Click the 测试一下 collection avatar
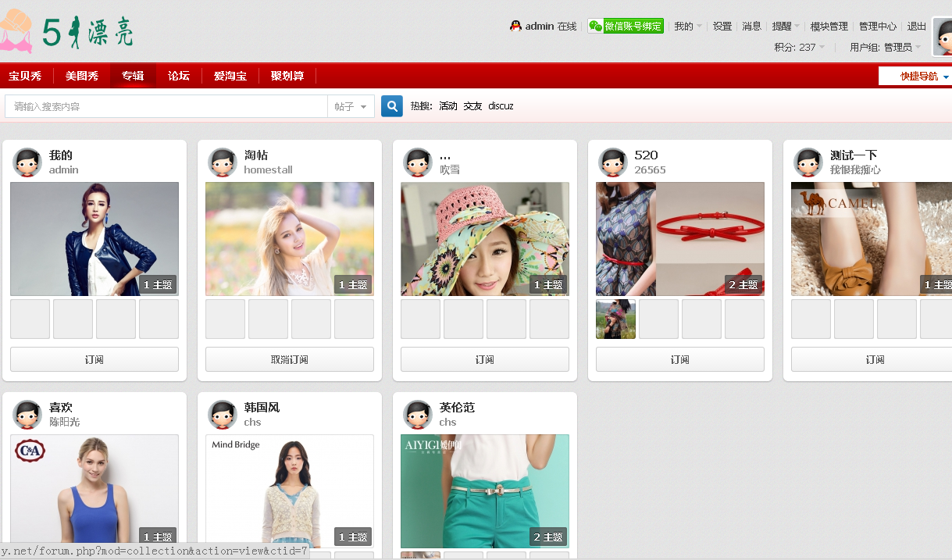The height and width of the screenshot is (560, 952). coord(808,162)
